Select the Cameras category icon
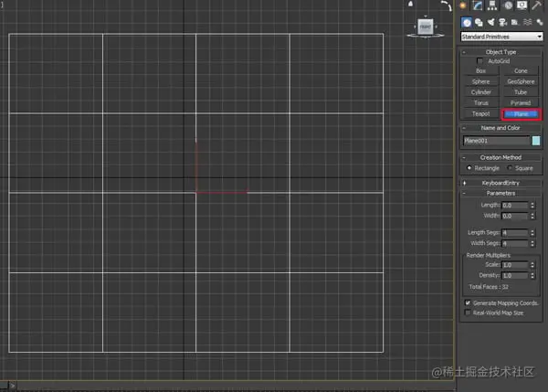This screenshot has width=548, height=392. click(503, 23)
